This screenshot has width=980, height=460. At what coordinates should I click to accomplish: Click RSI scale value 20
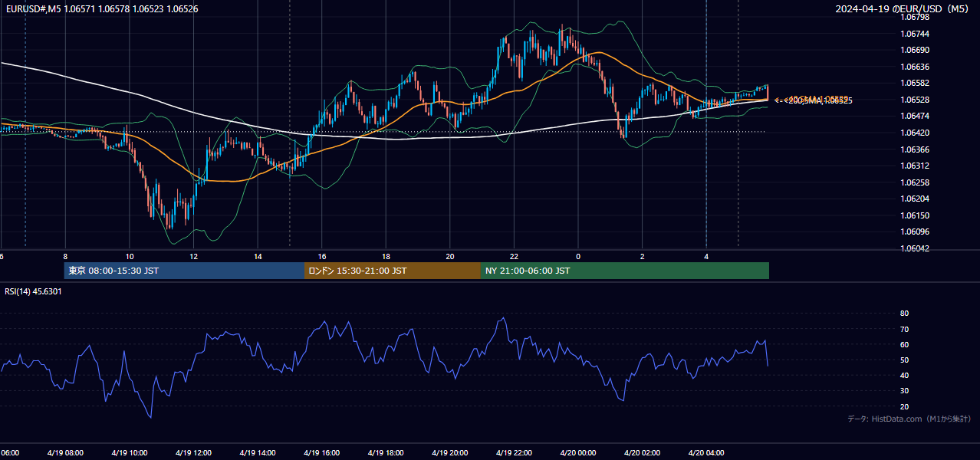click(x=904, y=406)
